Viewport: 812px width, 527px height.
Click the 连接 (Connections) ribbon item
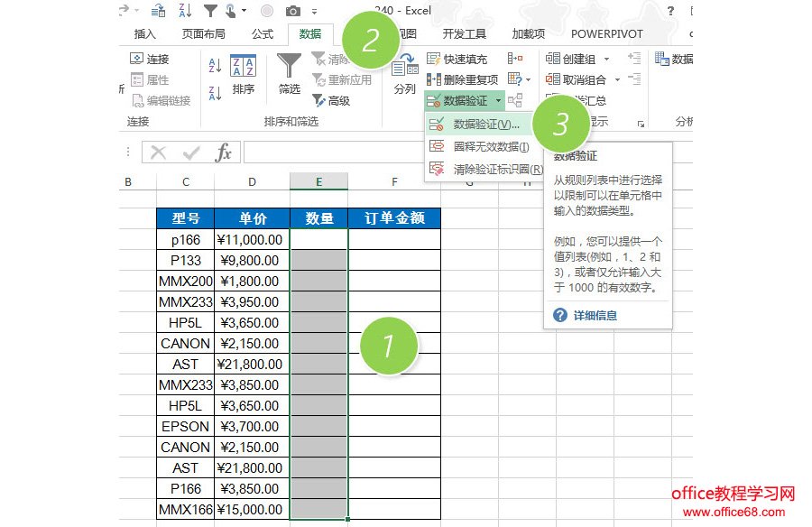pyautogui.click(x=150, y=57)
